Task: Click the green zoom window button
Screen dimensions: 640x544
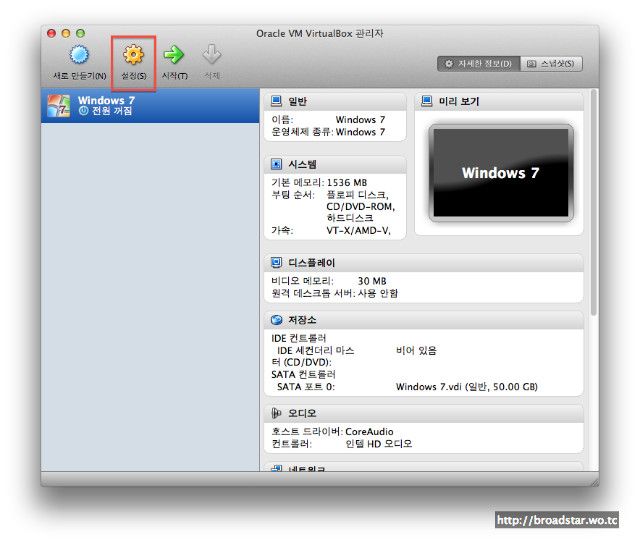Action: click(x=80, y=33)
